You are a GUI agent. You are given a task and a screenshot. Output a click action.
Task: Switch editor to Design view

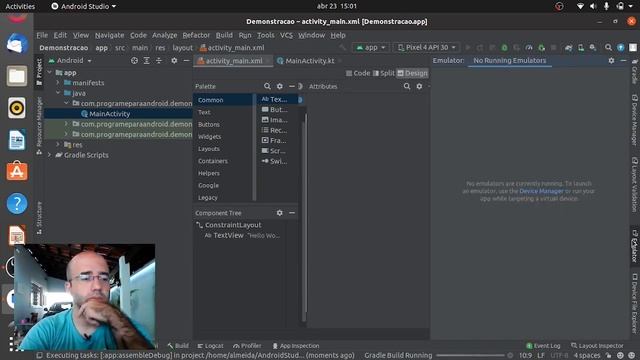(412, 73)
